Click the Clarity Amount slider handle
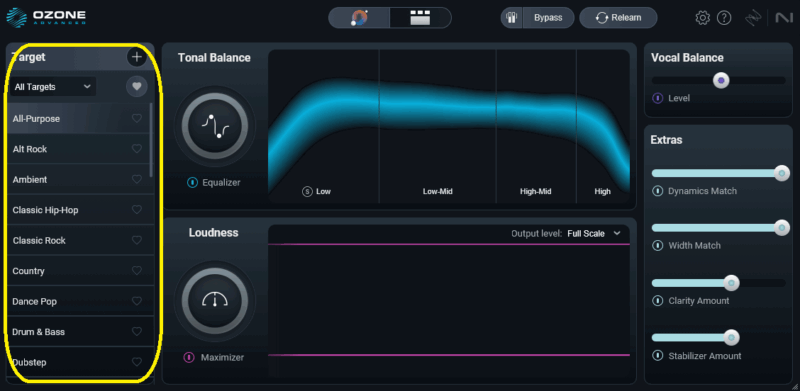The width and height of the screenshot is (800, 391). coord(732,283)
